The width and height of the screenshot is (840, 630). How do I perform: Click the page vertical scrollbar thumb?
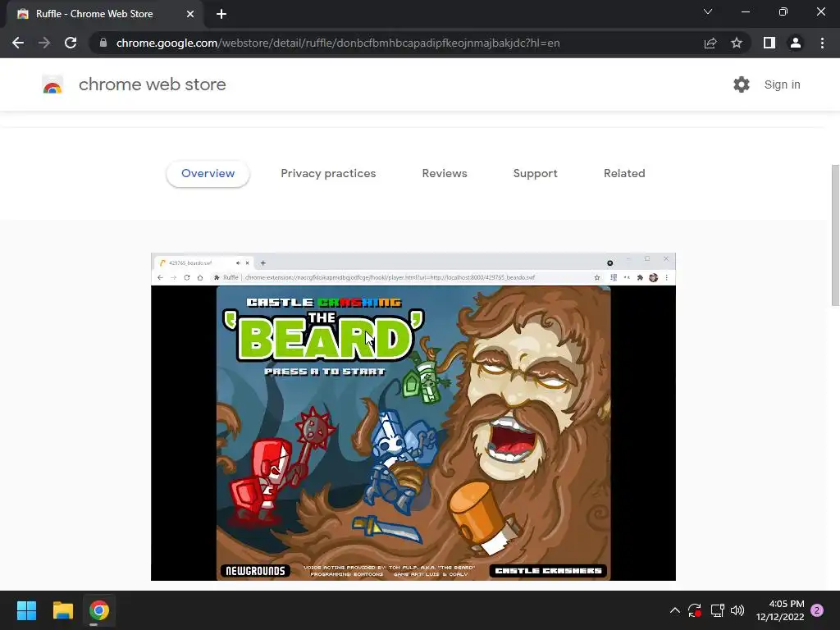click(x=835, y=235)
